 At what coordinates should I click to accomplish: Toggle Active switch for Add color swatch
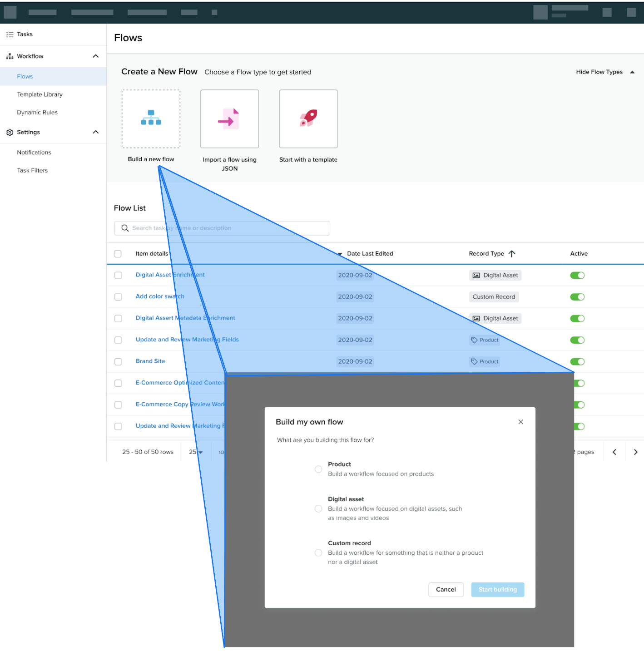pyautogui.click(x=577, y=297)
